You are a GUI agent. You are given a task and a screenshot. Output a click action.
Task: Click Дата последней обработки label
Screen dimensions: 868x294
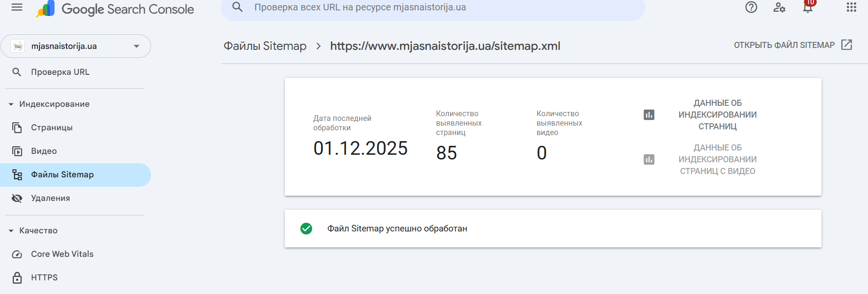(x=342, y=123)
